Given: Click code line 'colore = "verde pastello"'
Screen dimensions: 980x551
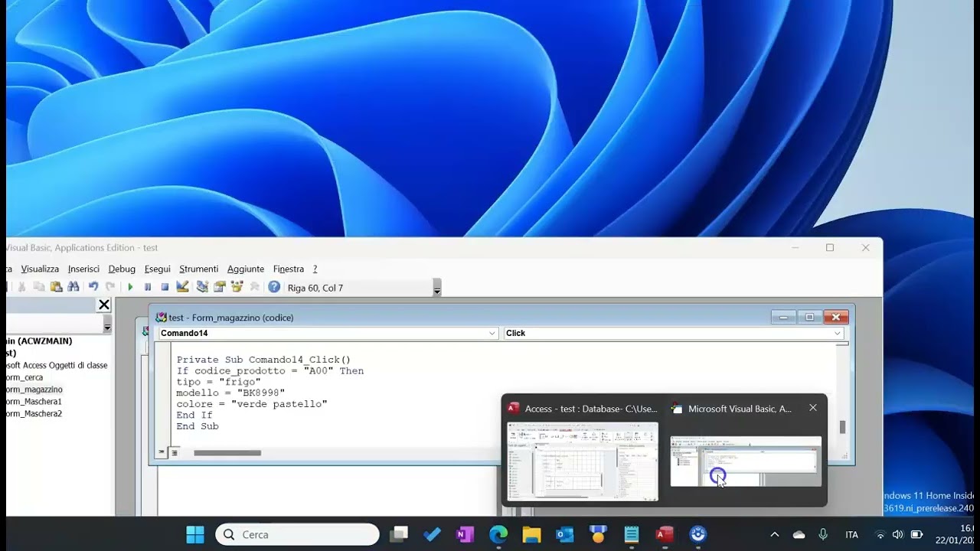Looking at the screenshot, I should pos(252,403).
